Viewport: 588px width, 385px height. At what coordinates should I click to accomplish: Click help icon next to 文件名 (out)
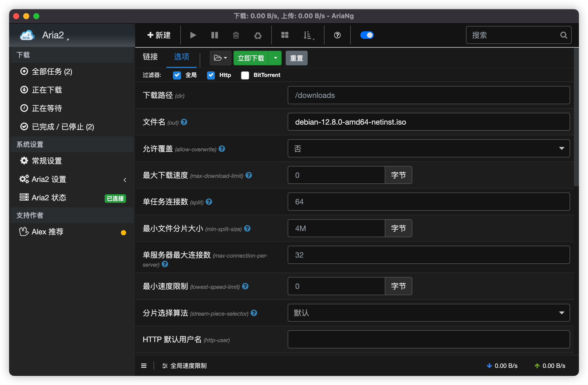(184, 122)
